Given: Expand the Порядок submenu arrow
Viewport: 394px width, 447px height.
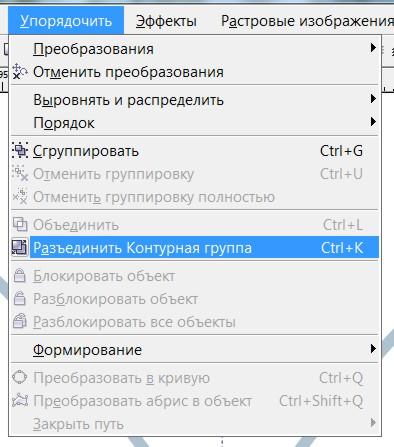Looking at the screenshot, I should coord(373,122).
